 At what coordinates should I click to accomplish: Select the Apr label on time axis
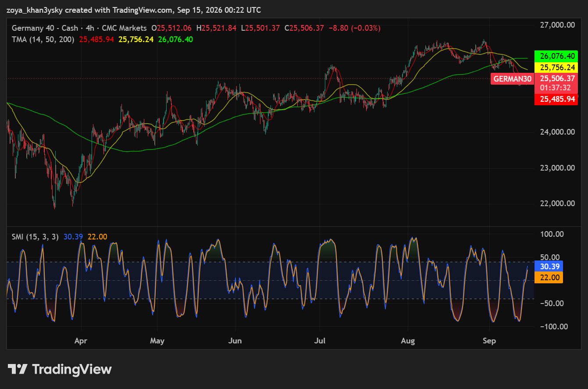(81, 341)
